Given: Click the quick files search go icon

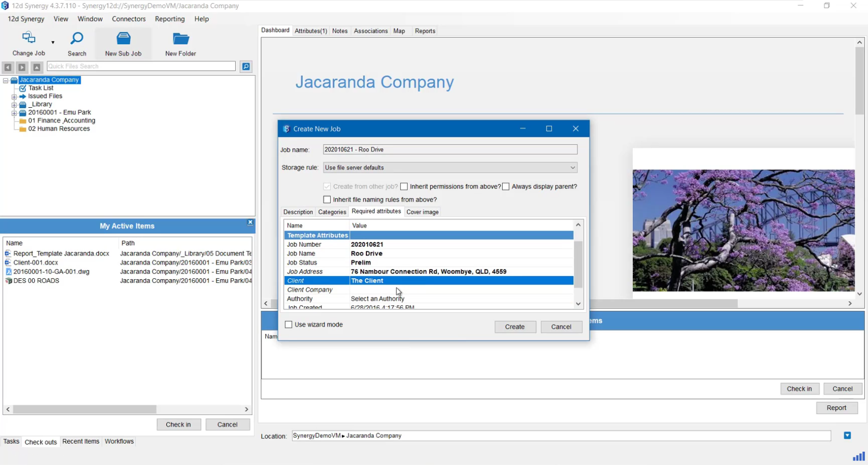Looking at the screenshot, I should tap(246, 67).
